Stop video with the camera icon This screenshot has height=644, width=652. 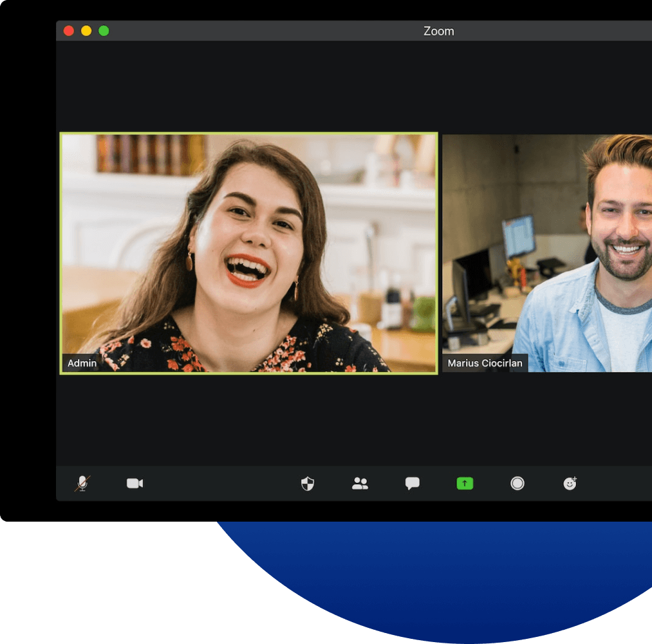point(135,484)
